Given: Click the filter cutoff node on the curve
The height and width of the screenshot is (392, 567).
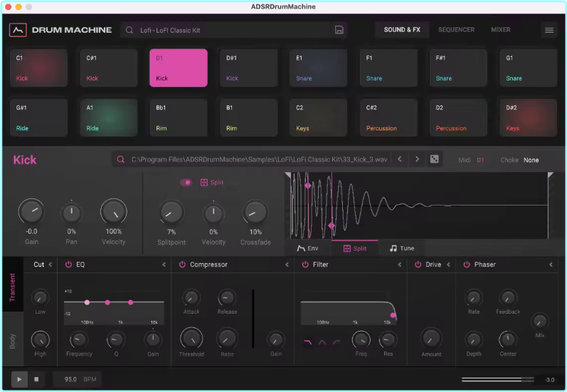Looking at the screenshot, I should point(393,316).
